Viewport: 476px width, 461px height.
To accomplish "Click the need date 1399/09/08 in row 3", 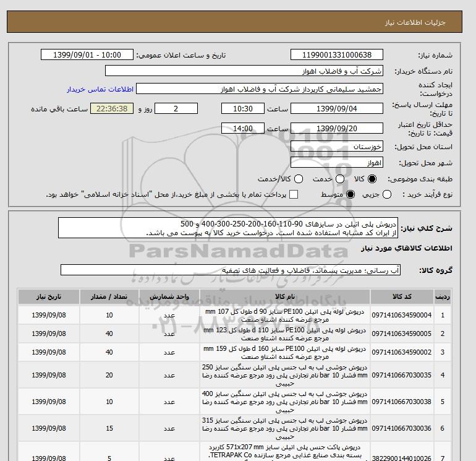I will (x=49, y=352).
